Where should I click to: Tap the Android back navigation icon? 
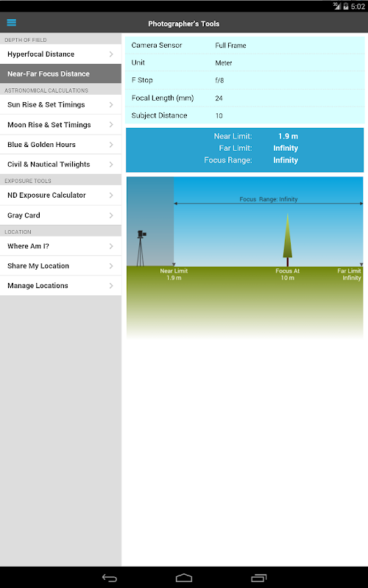[110, 578]
